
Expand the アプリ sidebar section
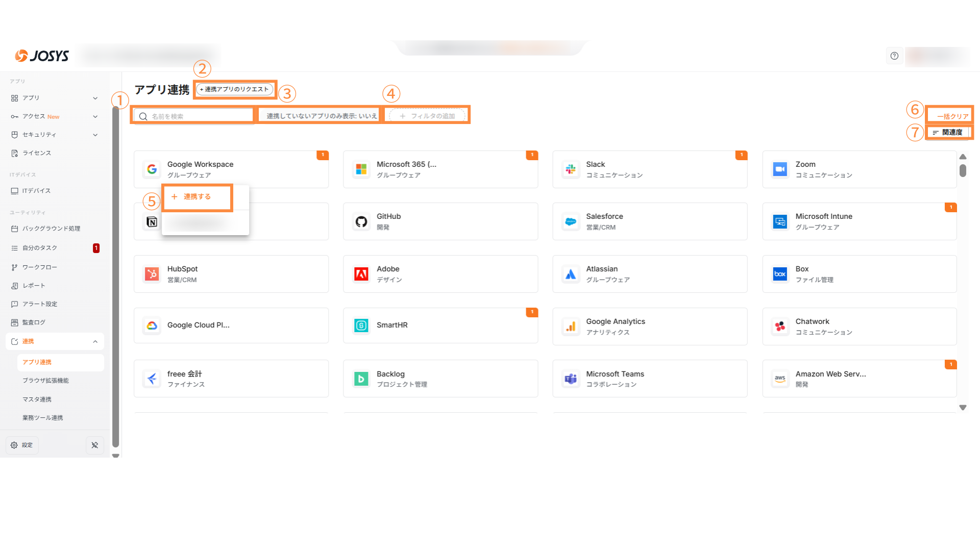coord(95,98)
